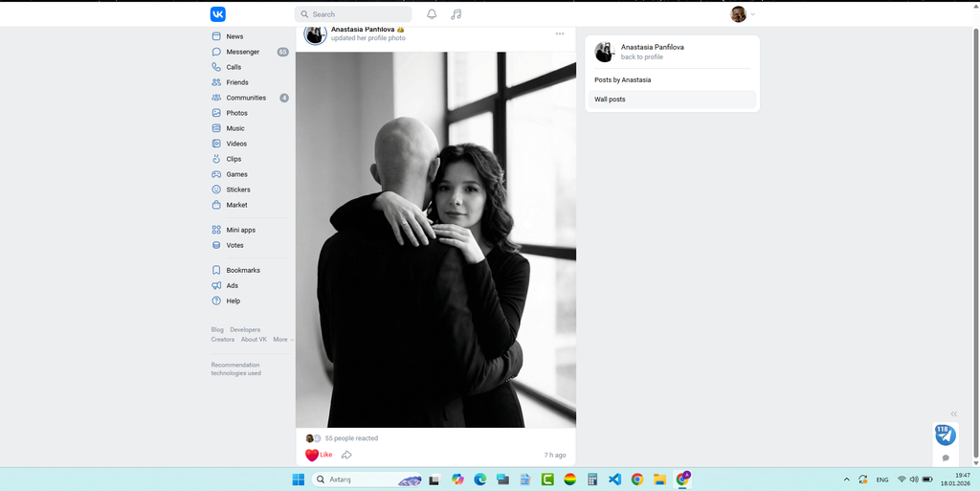Click the taskbar Axtarış search box

tap(367, 480)
